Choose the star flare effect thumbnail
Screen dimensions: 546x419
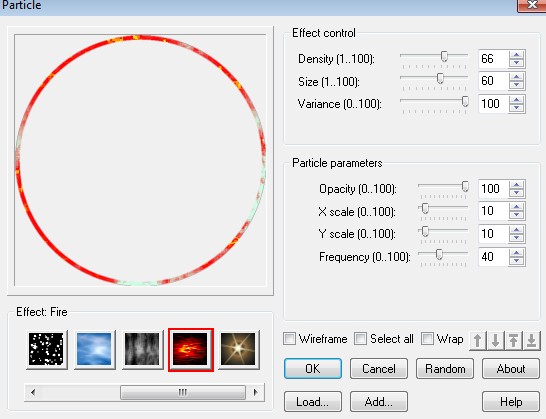(x=238, y=349)
